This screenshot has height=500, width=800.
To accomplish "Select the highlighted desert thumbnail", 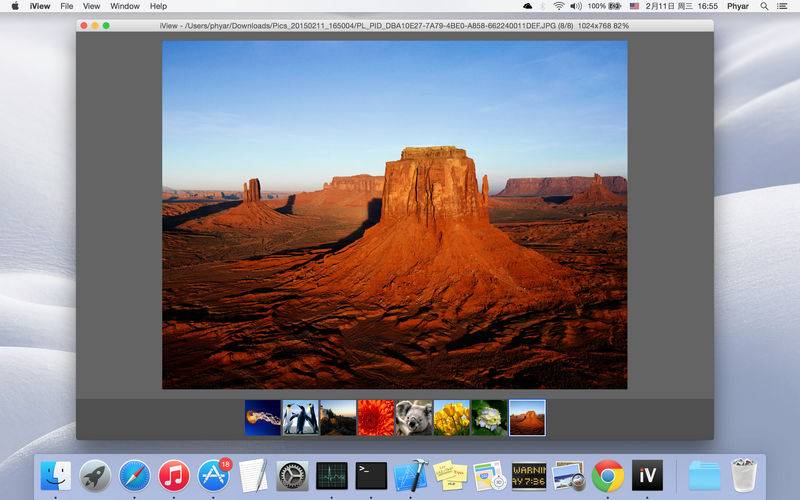I will (527, 418).
